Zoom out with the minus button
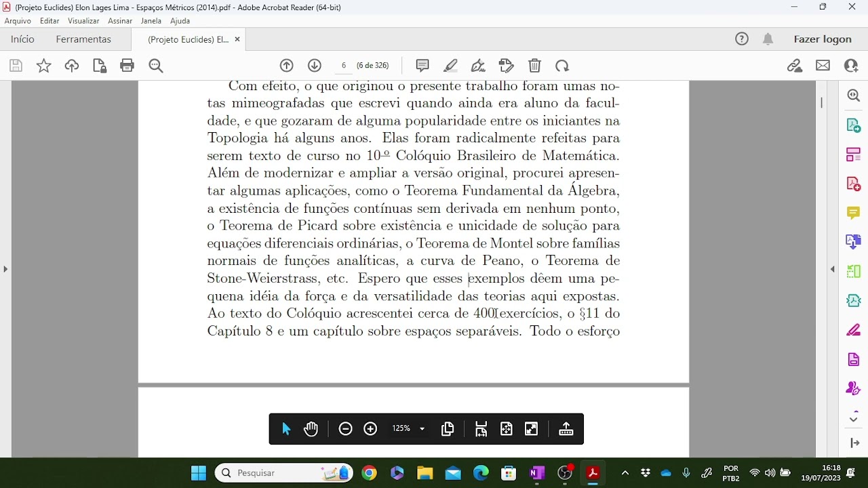This screenshot has width=868, height=488. 345,429
